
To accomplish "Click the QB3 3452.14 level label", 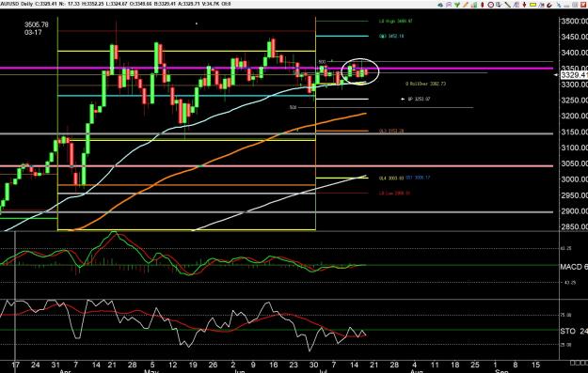I will [x=391, y=37].
